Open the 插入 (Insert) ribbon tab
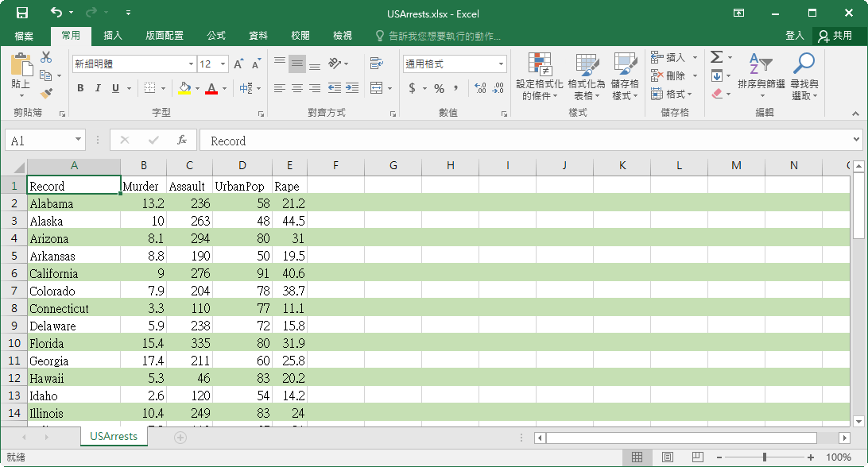Screen dimensions: 868x467 coord(113,36)
